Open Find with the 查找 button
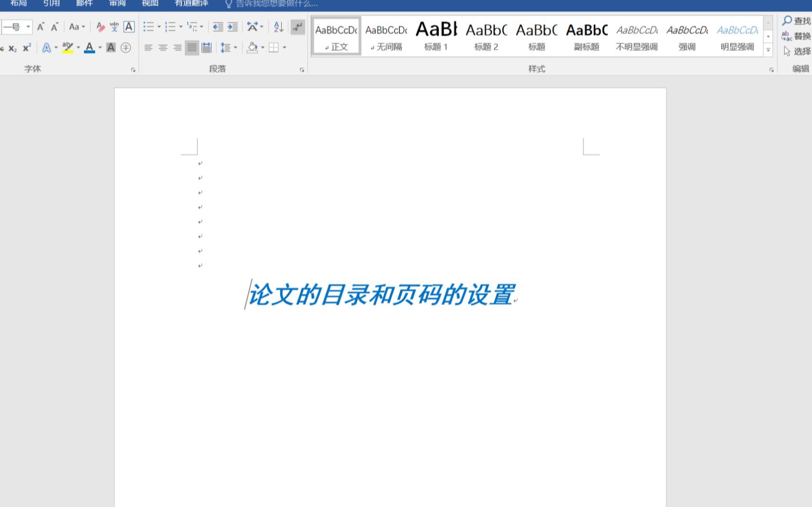Viewport: 812px width, 507px height. point(796,21)
